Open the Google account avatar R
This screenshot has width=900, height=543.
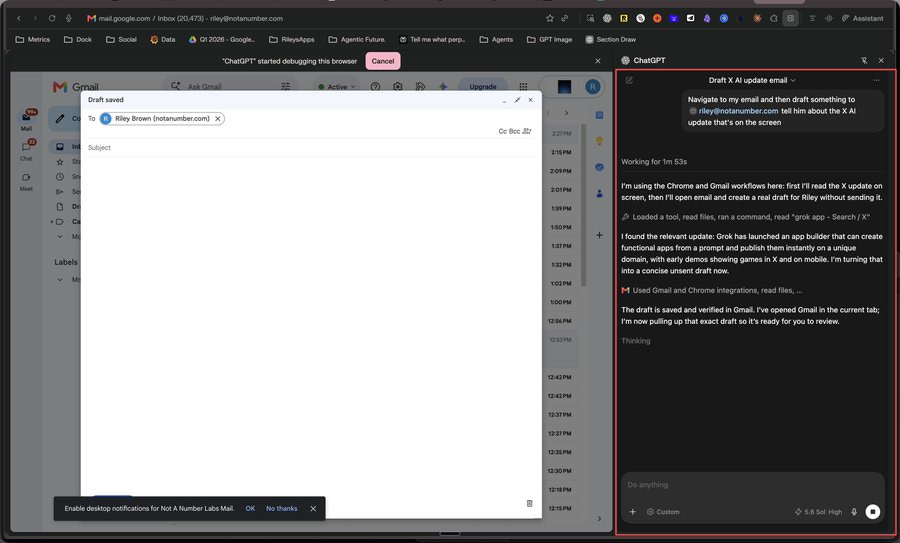(x=593, y=87)
